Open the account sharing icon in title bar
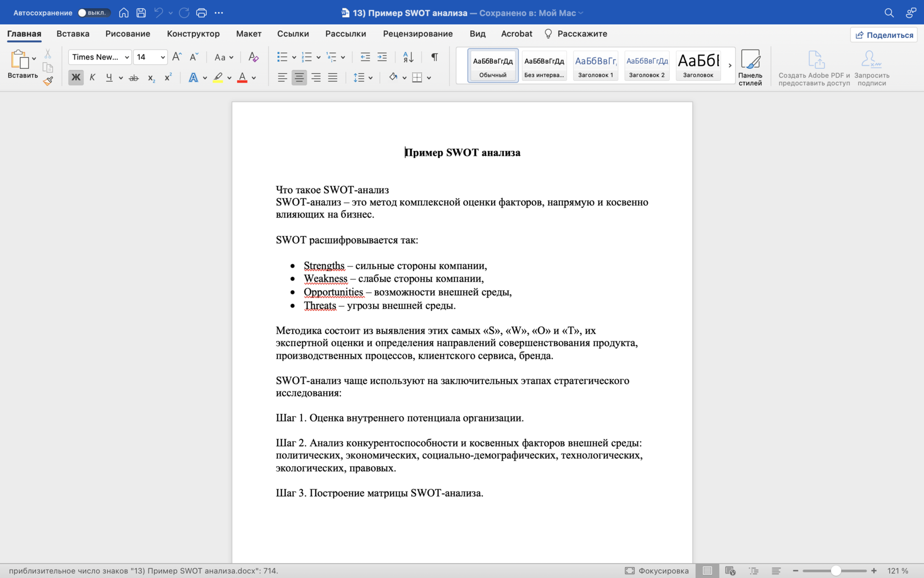 [911, 13]
